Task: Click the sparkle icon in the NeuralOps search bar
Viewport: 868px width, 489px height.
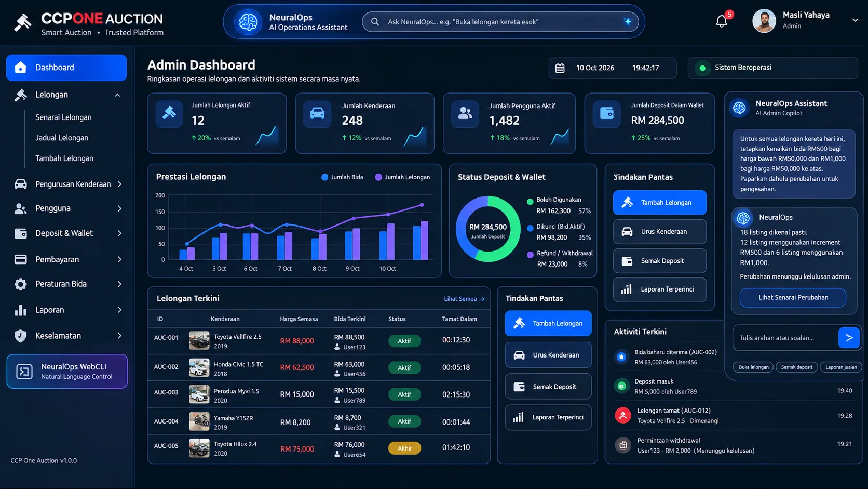Action: (x=628, y=21)
